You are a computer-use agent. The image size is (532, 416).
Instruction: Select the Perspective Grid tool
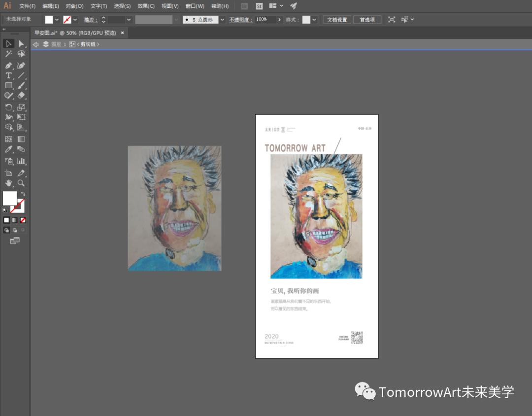[x=21, y=127]
